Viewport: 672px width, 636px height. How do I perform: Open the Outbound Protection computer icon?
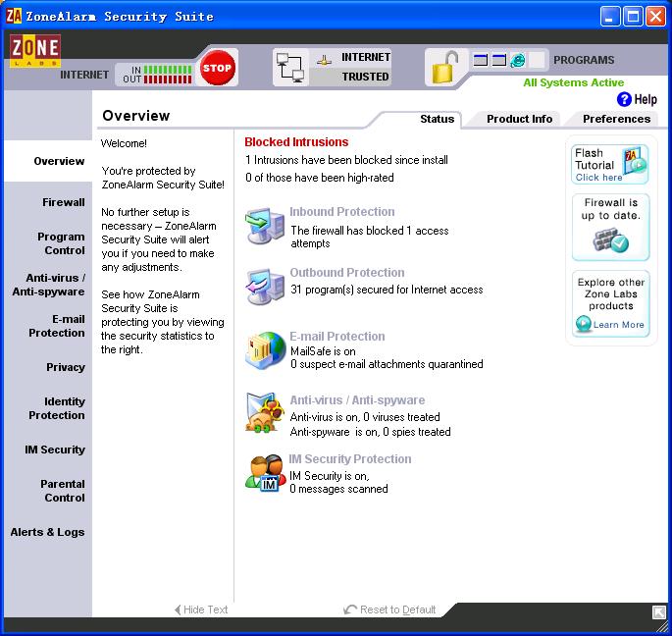(265, 287)
